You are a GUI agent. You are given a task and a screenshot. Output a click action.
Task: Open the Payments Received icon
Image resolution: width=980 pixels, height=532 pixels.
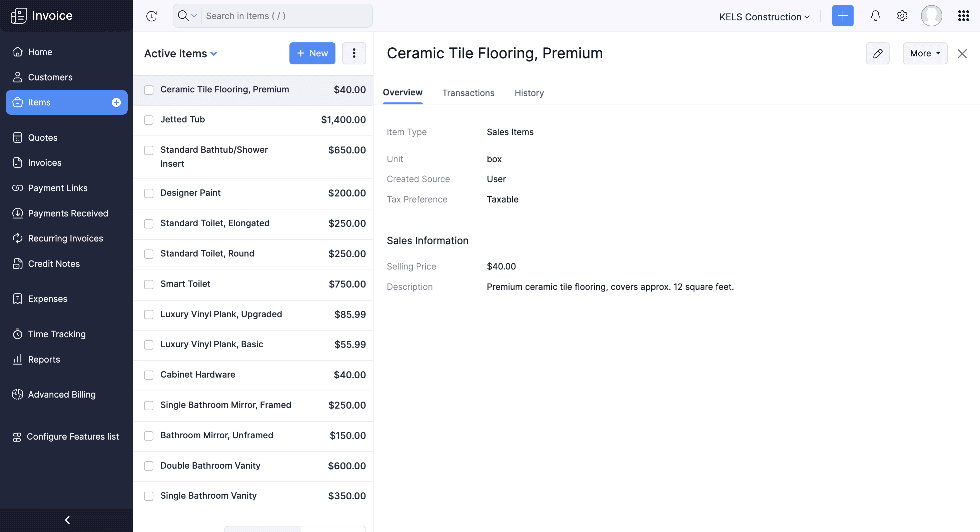[x=17, y=213]
